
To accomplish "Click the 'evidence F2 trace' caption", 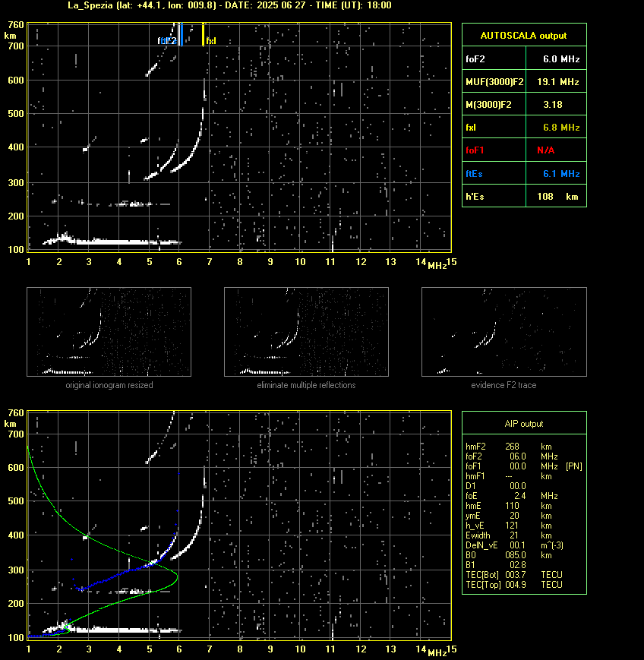I will [504, 385].
